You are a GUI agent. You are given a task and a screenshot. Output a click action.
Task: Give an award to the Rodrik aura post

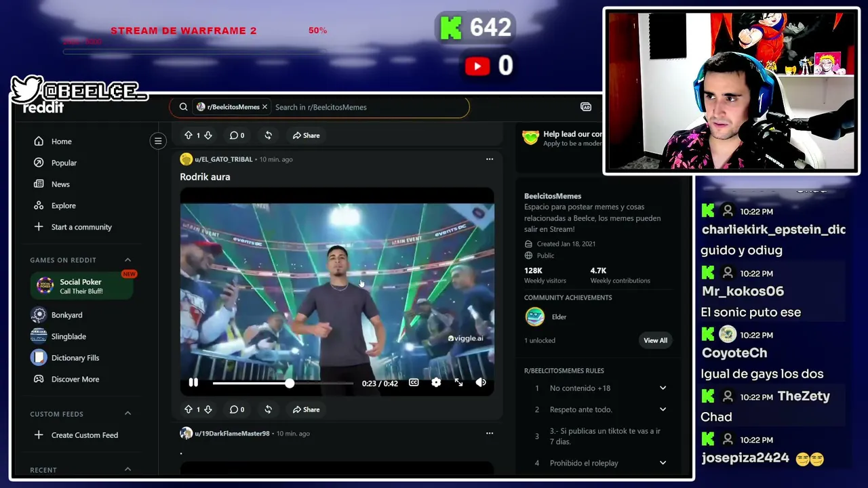pyautogui.click(x=269, y=409)
